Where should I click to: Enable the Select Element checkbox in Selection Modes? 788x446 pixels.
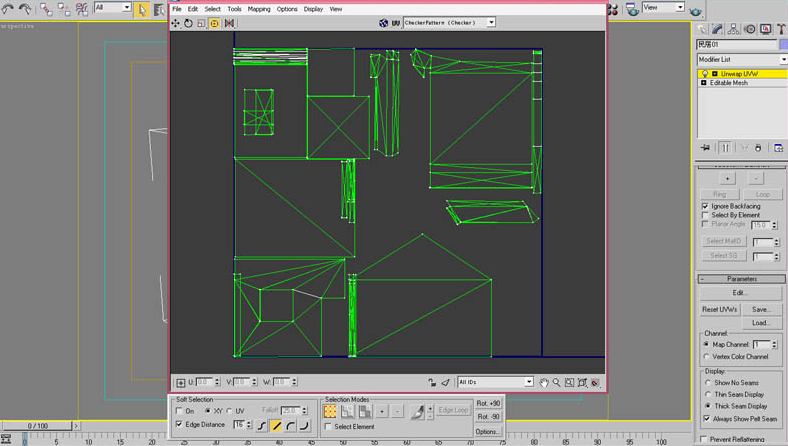point(329,427)
